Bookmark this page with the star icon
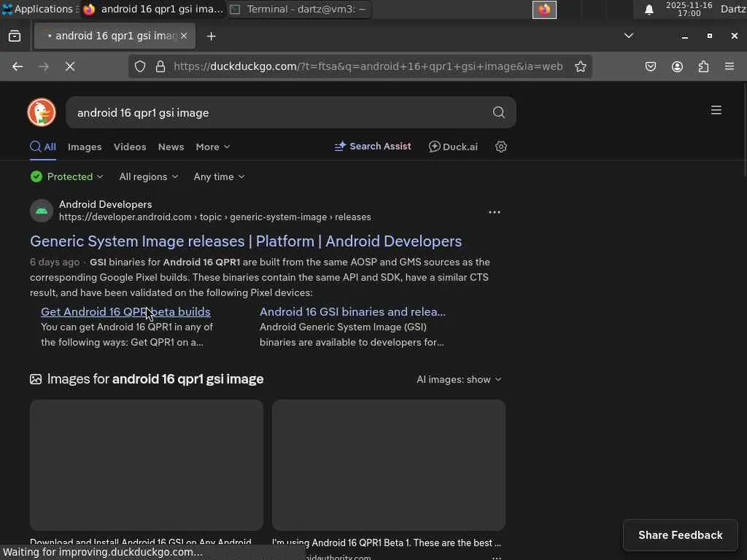Screen dimensions: 747x560 pos(580,66)
